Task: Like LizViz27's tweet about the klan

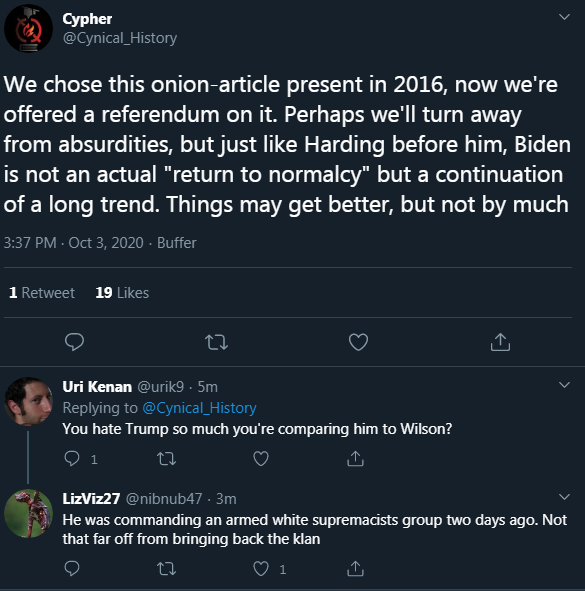Action: [261, 569]
